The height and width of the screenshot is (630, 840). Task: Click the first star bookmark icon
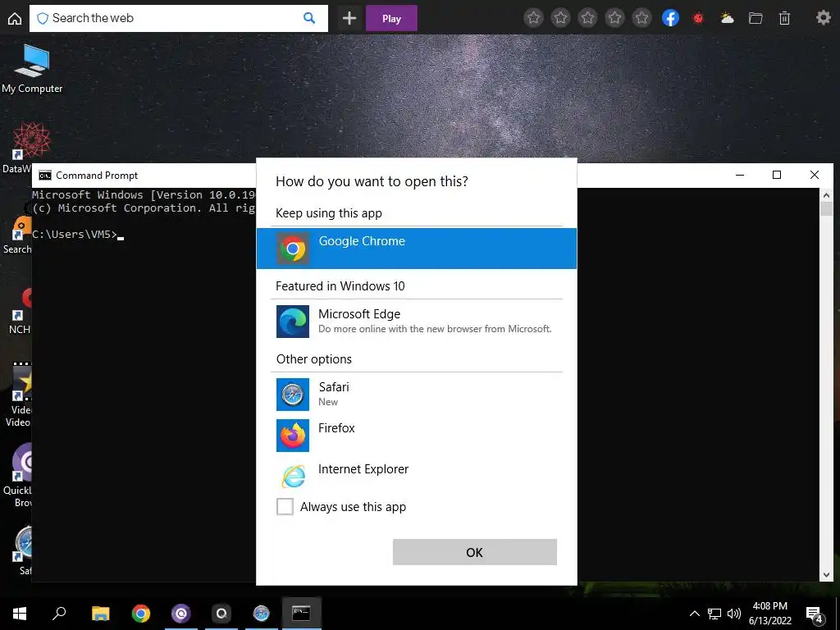533,18
